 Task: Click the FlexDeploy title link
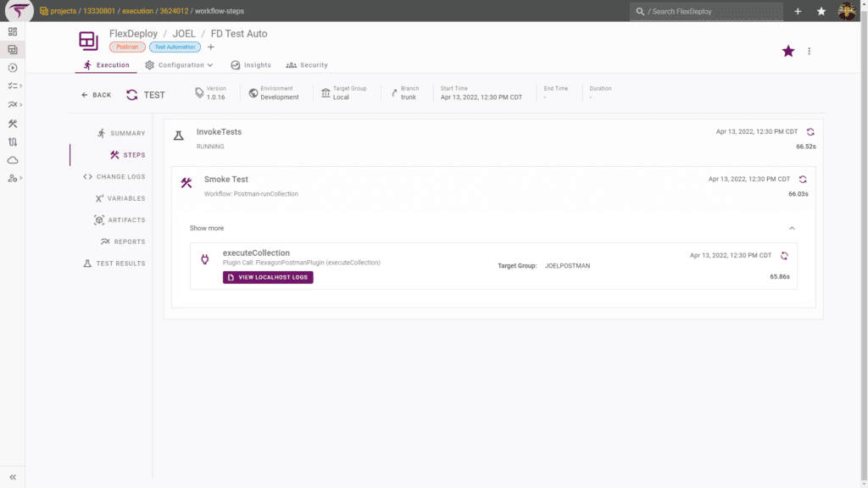tap(133, 34)
